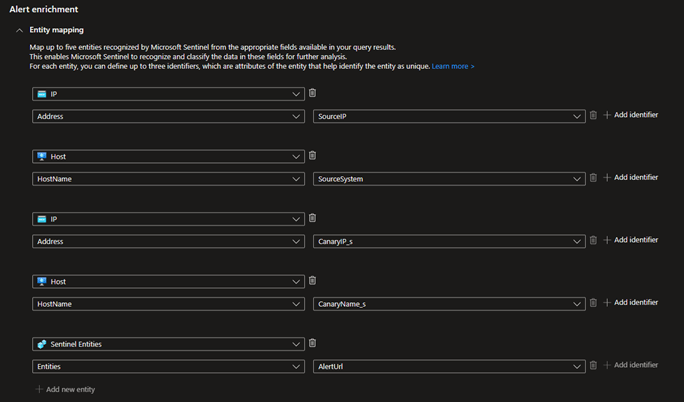This screenshot has height=402, width=684.
Task: Click the Alert enrichment heading
Action: (44, 9)
